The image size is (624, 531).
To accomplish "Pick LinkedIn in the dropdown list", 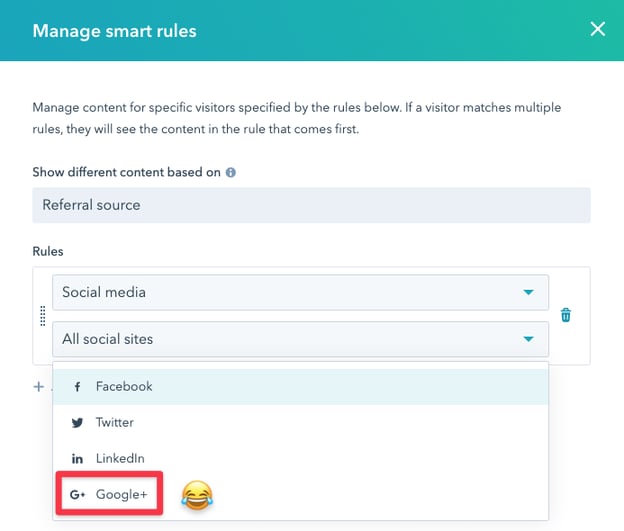I will (x=120, y=458).
